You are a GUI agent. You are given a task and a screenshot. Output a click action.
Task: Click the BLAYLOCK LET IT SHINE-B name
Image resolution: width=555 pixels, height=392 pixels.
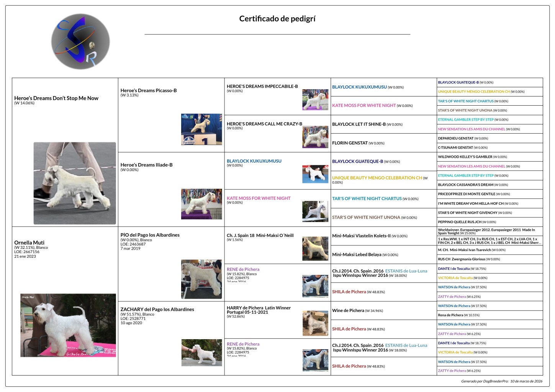click(x=359, y=124)
